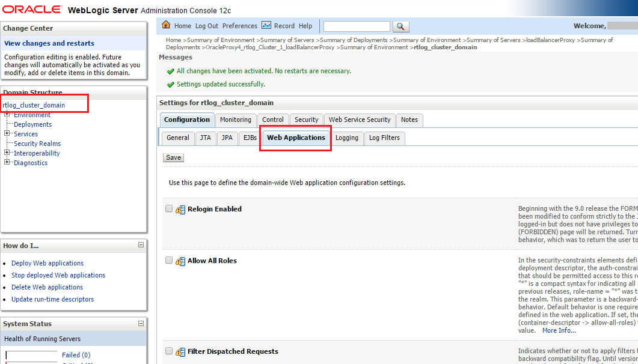This screenshot has width=638, height=364.
Task: Click inside the search input field
Action: coord(356,26)
